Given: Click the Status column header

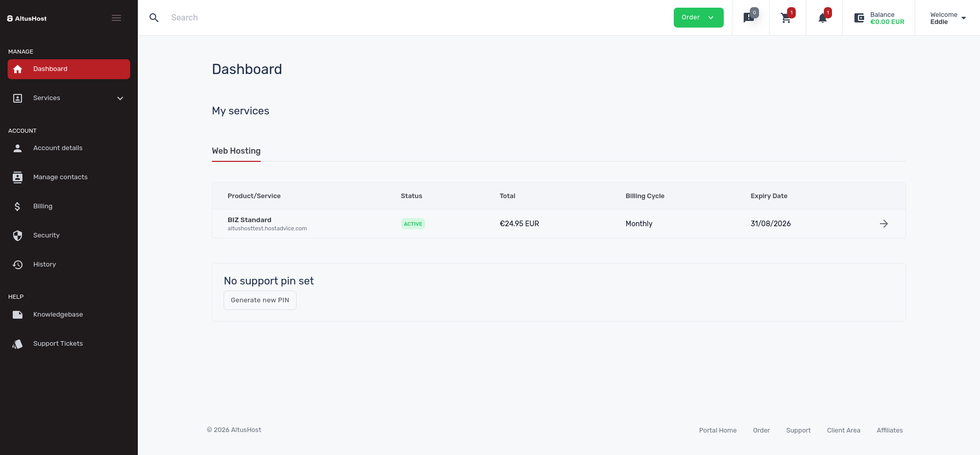Looking at the screenshot, I should (x=411, y=196).
